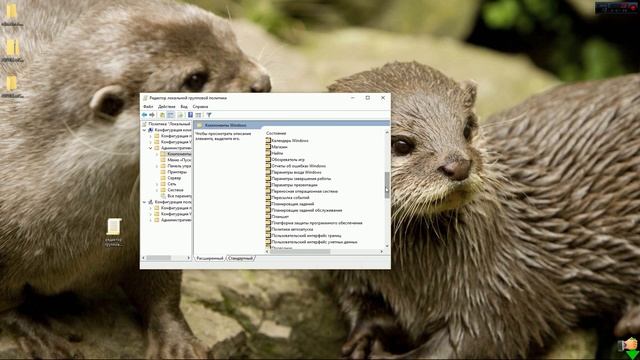Click folder icon beside Найти
Viewport: 640px width, 360px height.
point(268,153)
